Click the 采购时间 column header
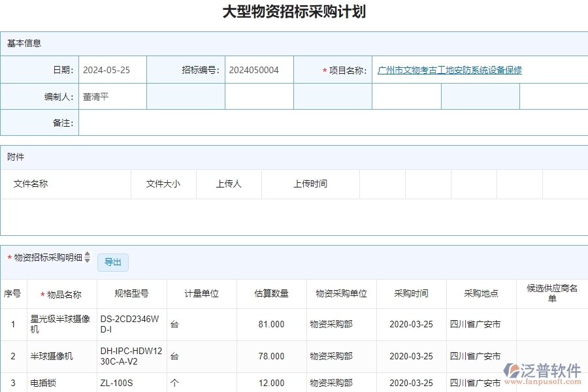The image size is (588, 392). pos(411,294)
